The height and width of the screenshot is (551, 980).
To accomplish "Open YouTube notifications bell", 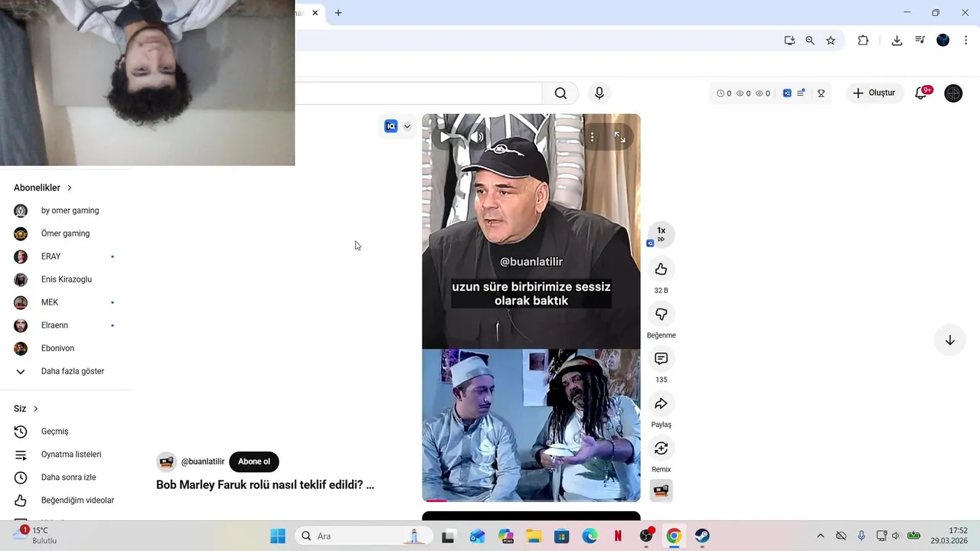I will pos(922,93).
